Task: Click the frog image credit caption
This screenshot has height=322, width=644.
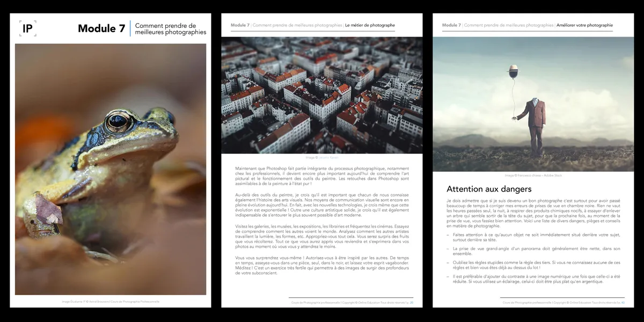Action: click(x=111, y=302)
